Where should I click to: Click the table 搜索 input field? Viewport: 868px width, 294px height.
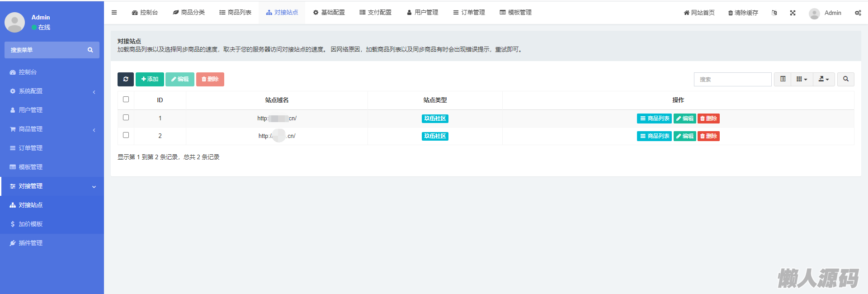point(732,79)
